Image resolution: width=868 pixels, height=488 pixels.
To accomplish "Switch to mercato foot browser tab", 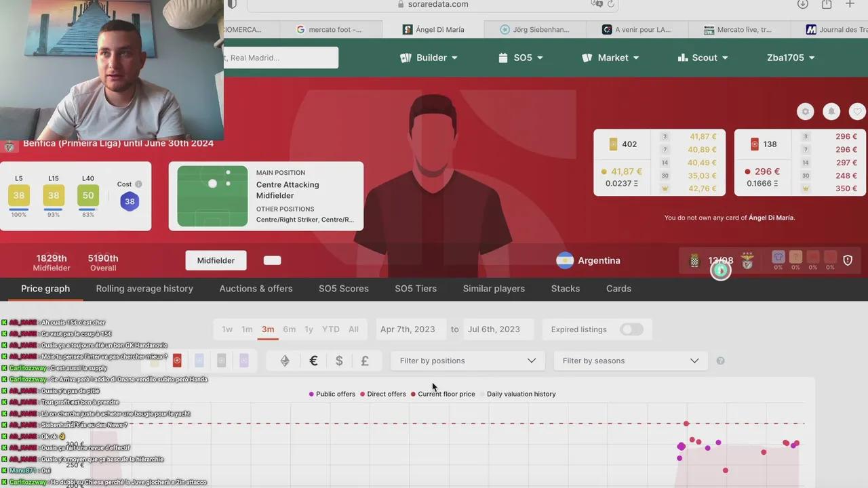I will click(x=332, y=29).
